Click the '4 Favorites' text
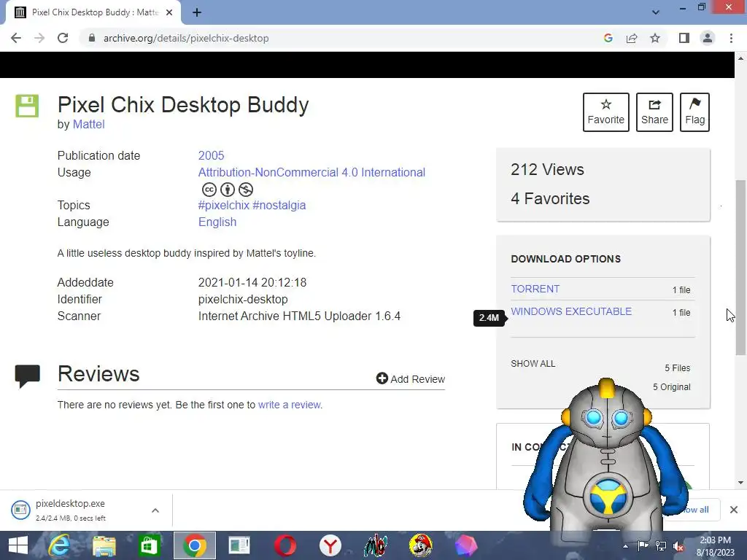Viewport: 747px width, 560px height. click(550, 198)
